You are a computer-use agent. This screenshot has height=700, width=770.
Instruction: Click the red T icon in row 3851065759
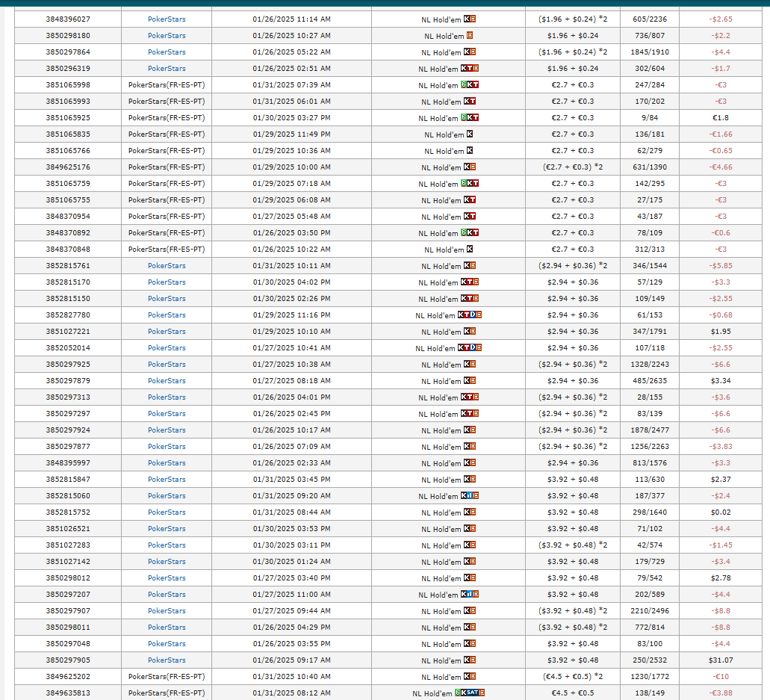(475, 183)
